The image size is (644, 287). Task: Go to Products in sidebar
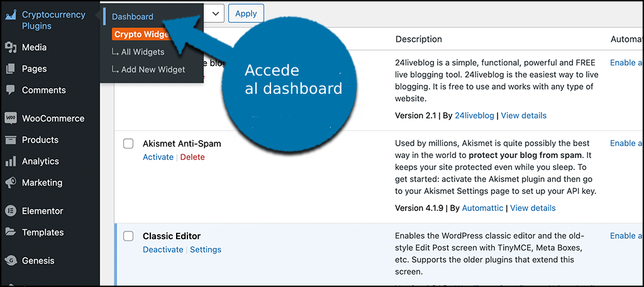(x=40, y=140)
